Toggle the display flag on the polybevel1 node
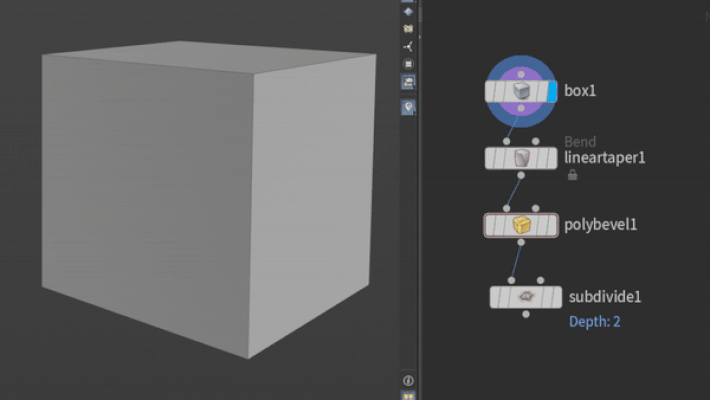 [552, 225]
